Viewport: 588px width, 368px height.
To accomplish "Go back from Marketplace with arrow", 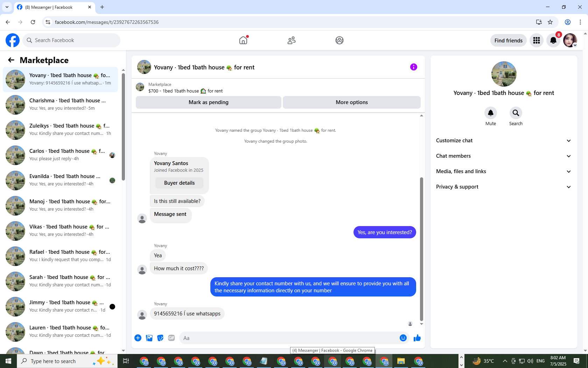I will click(11, 60).
